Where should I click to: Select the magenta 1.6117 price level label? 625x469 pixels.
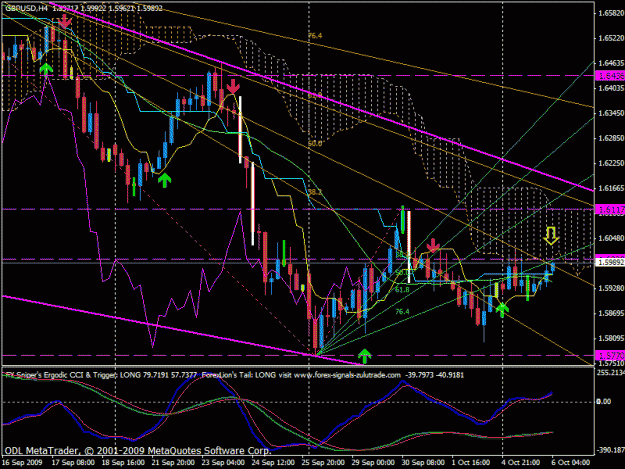[609, 209]
